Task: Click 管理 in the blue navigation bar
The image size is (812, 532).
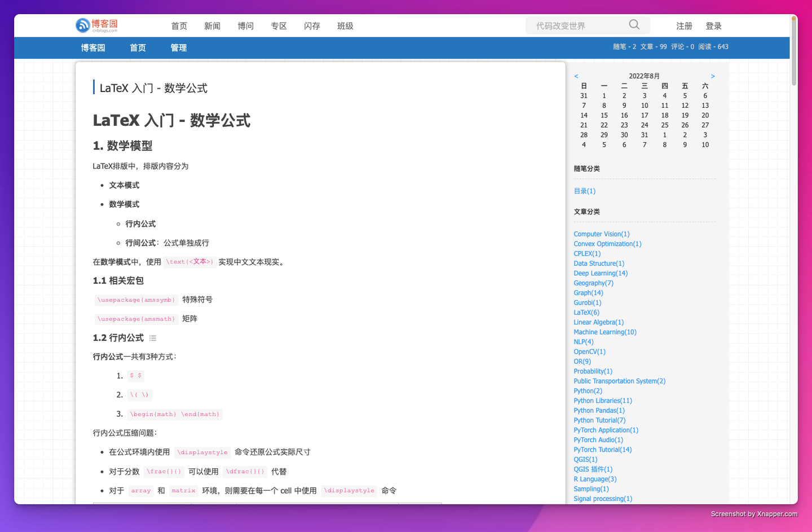Action: [x=178, y=48]
